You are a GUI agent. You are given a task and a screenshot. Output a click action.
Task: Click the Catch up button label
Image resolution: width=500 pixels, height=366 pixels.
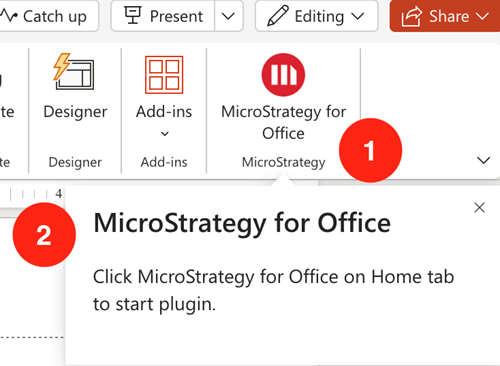(x=55, y=16)
